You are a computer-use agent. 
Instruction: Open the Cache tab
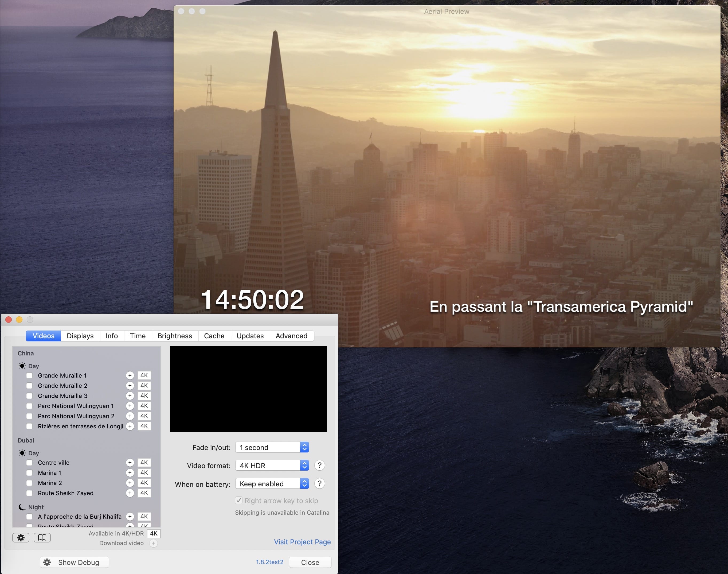tap(214, 336)
